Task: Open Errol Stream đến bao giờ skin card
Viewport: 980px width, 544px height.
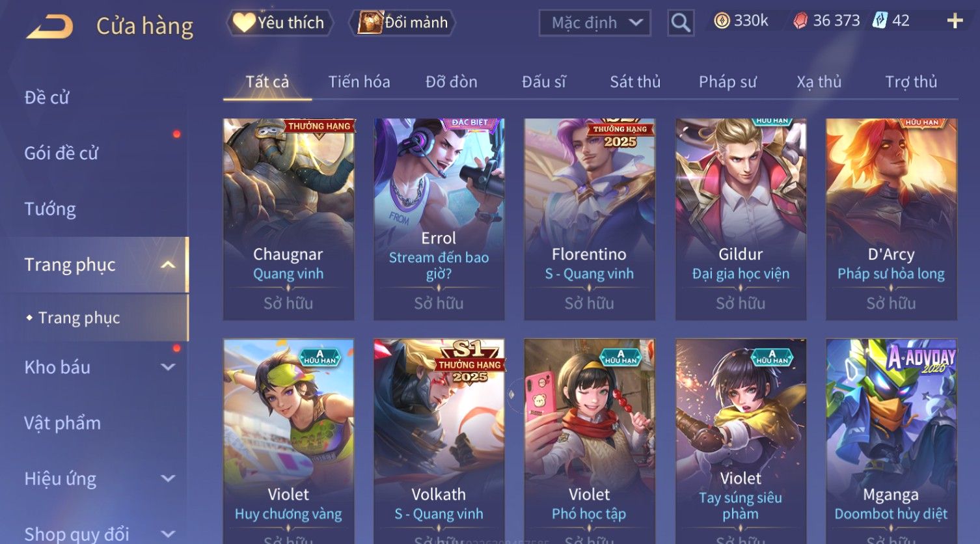Action: tap(439, 219)
